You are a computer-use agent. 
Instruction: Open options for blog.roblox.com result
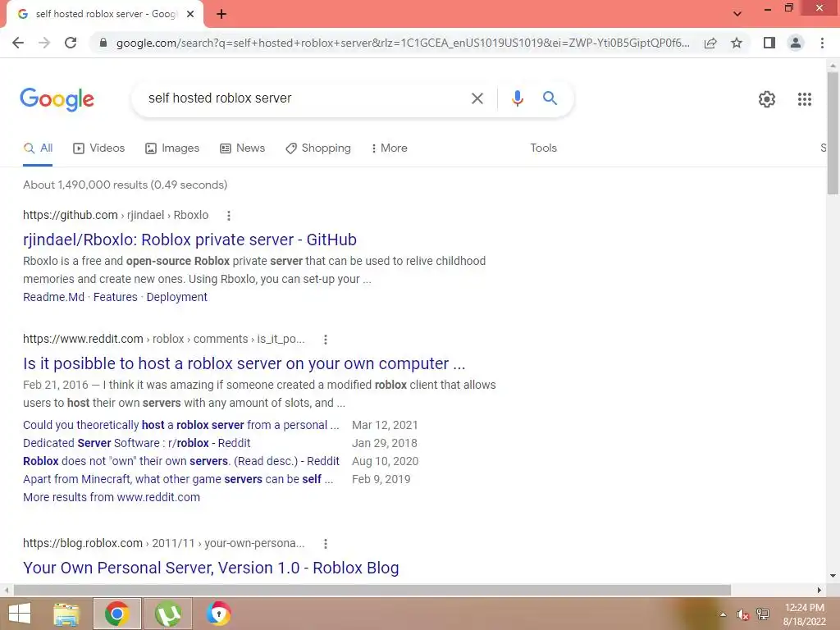point(325,544)
